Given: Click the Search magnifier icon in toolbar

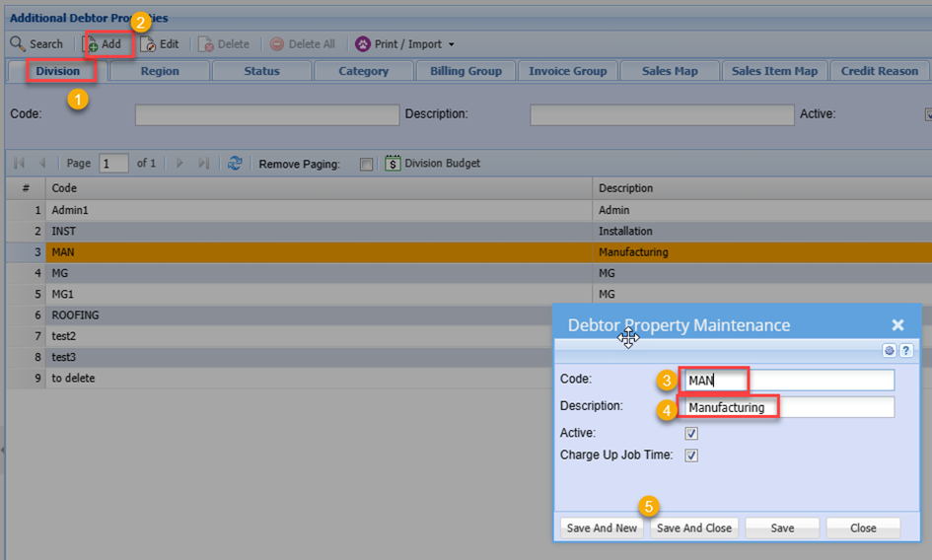Looking at the screenshot, I should point(18,44).
